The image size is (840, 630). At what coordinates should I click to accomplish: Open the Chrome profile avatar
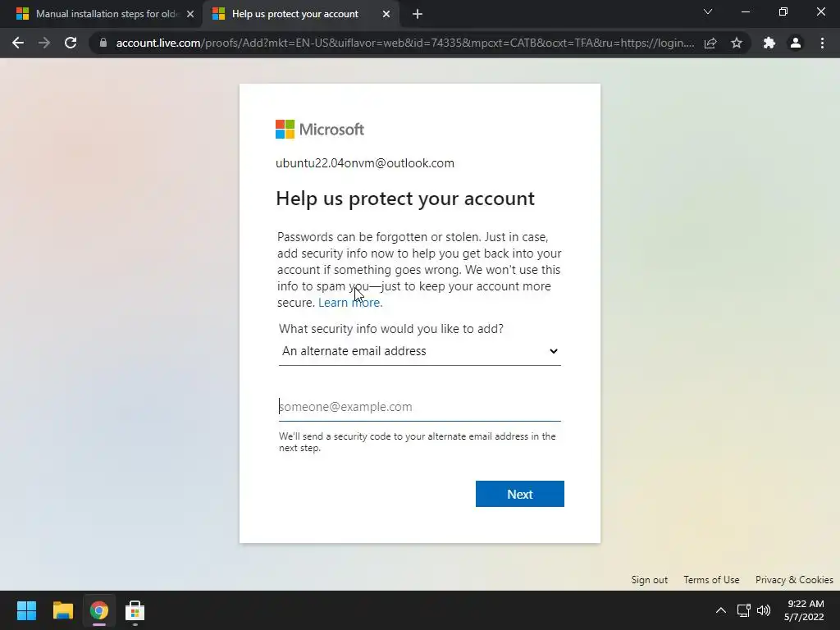coord(796,43)
